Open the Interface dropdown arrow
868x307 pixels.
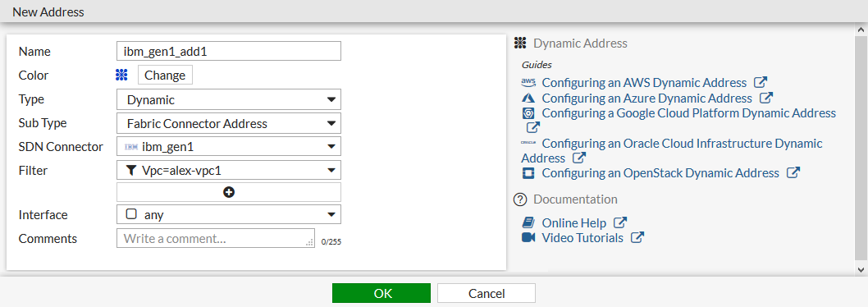pyautogui.click(x=331, y=214)
